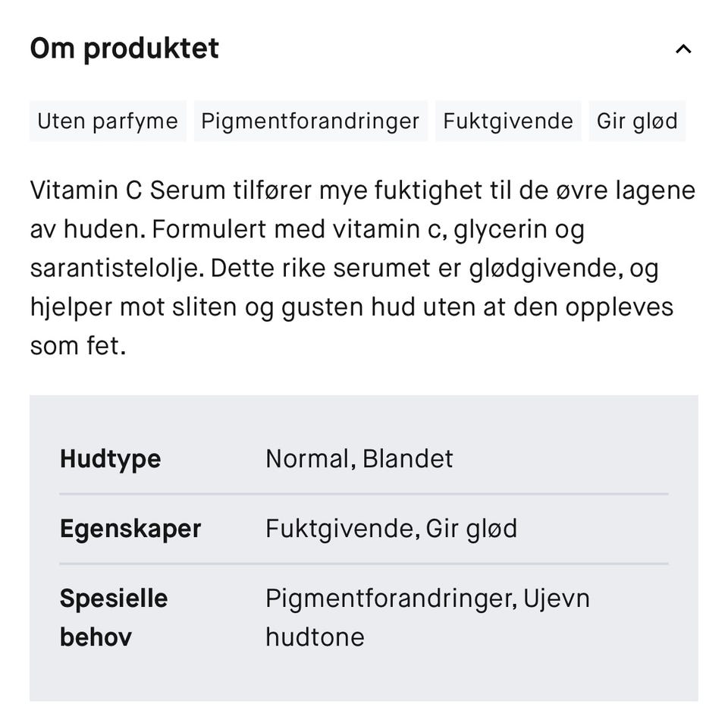Click the Spesielle behov row label
The width and height of the screenshot is (728, 723).
(x=114, y=618)
